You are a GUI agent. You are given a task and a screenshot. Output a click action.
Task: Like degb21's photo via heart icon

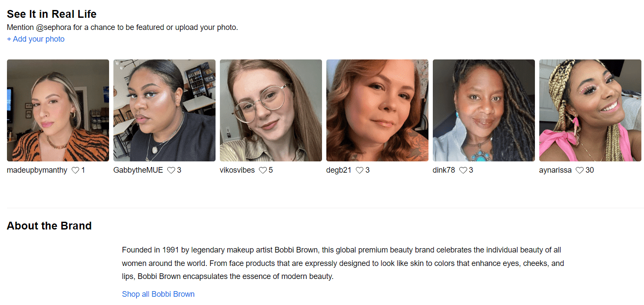(x=359, y=171)
